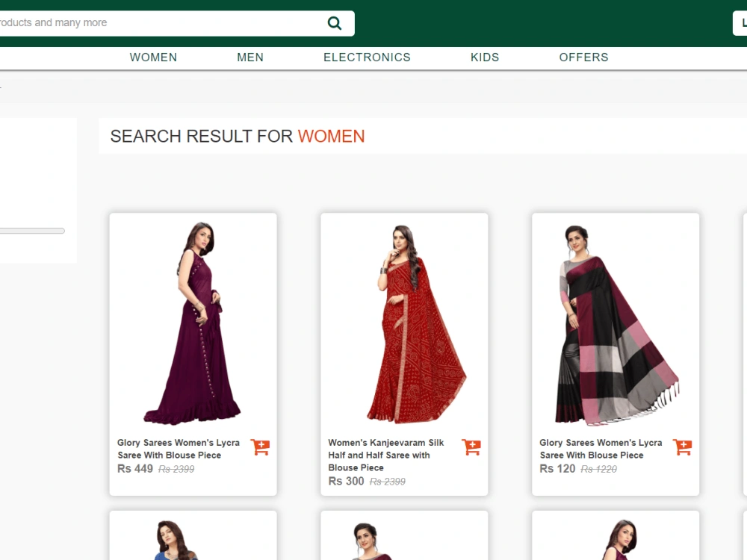Screen dimensions: 747x560
Task: Open Women's Kanjeevaram Silk Half and Half title
Action: 386,455
